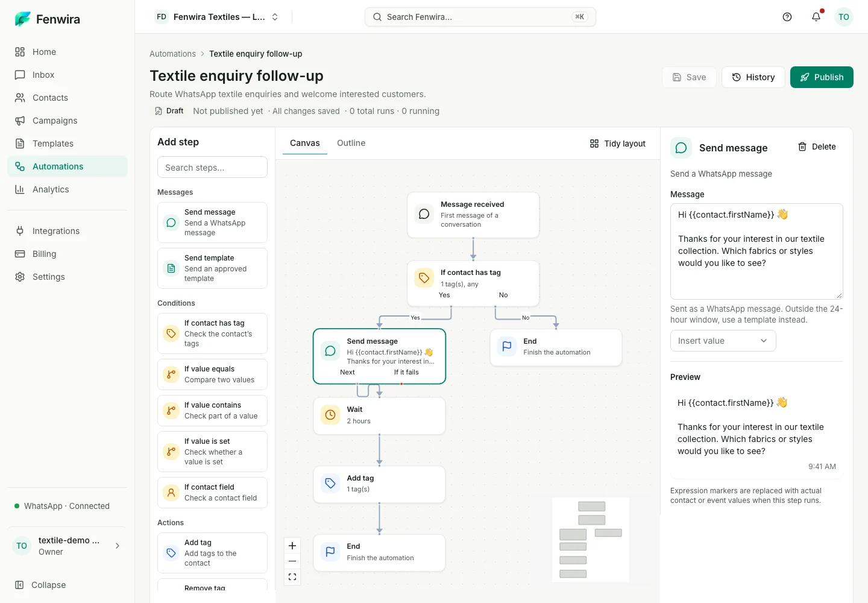
Task: Select the Message received trigger node icon
Action: [424, 214]
